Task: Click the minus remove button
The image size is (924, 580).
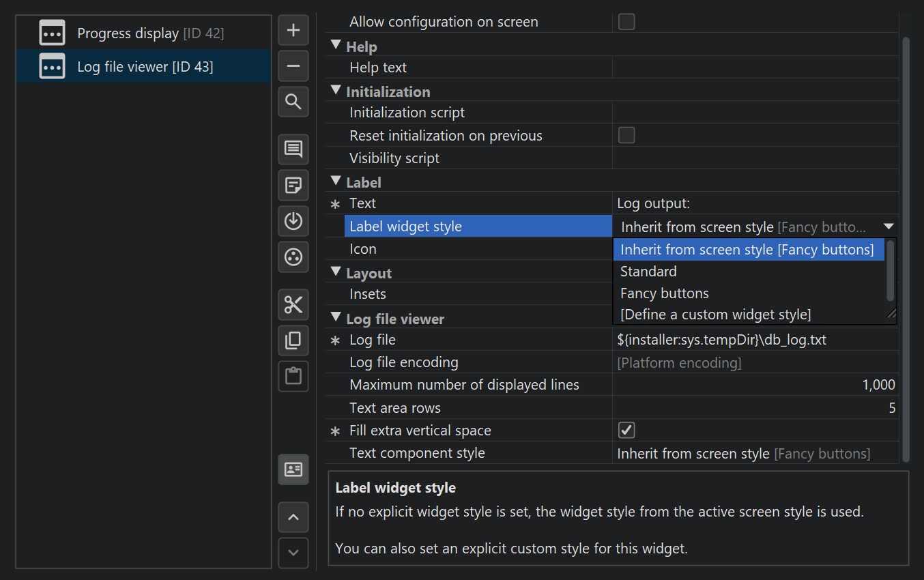Action: point(293,66)
